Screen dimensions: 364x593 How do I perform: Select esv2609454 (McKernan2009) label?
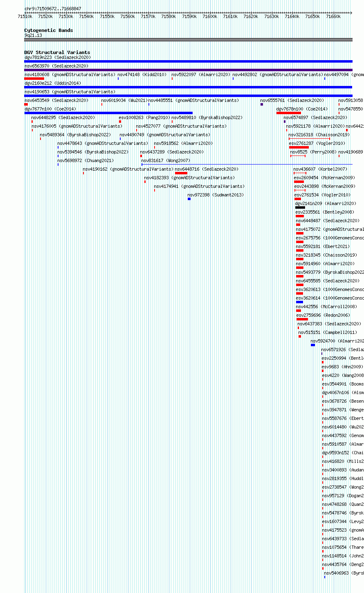pyautogui.click(x=325, y=178)
